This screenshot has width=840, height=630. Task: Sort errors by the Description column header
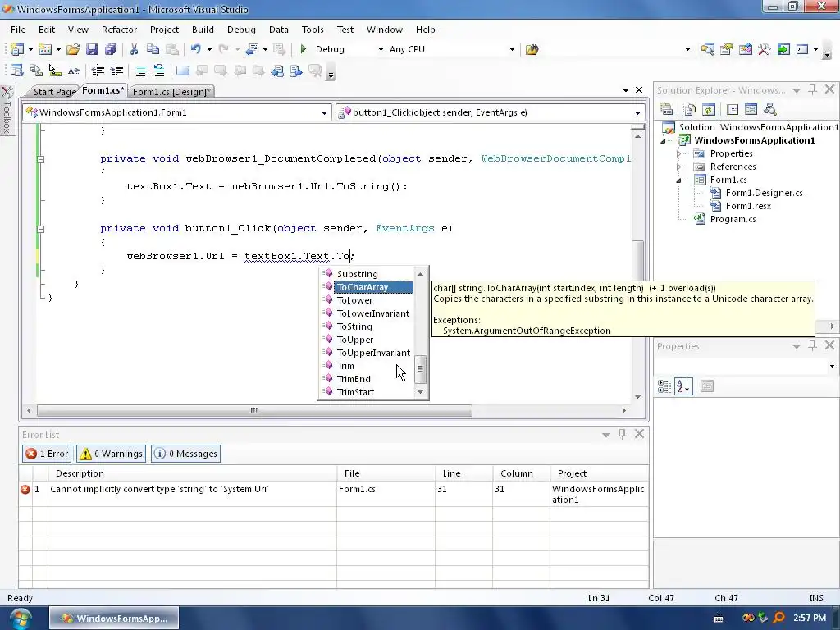click(x=192, y=473)
